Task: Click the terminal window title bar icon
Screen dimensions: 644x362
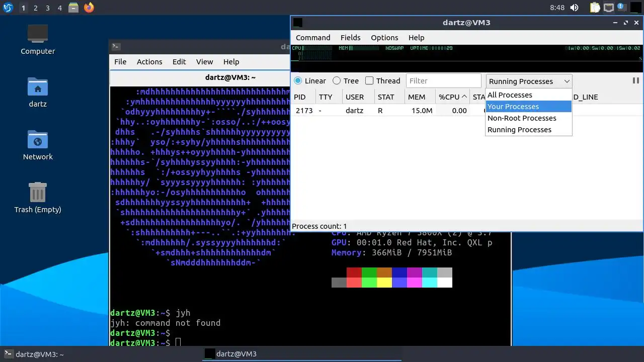Action: point(116,46)
